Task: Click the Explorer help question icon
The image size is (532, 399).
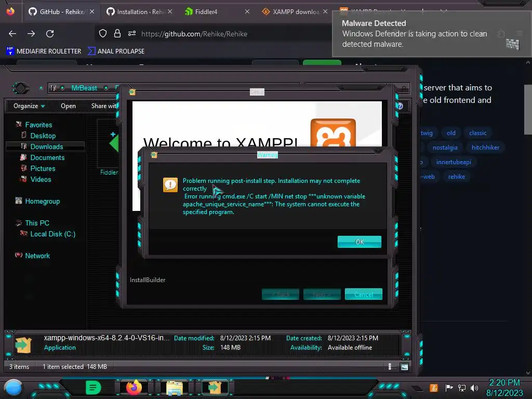Action: tap(401, 106)
